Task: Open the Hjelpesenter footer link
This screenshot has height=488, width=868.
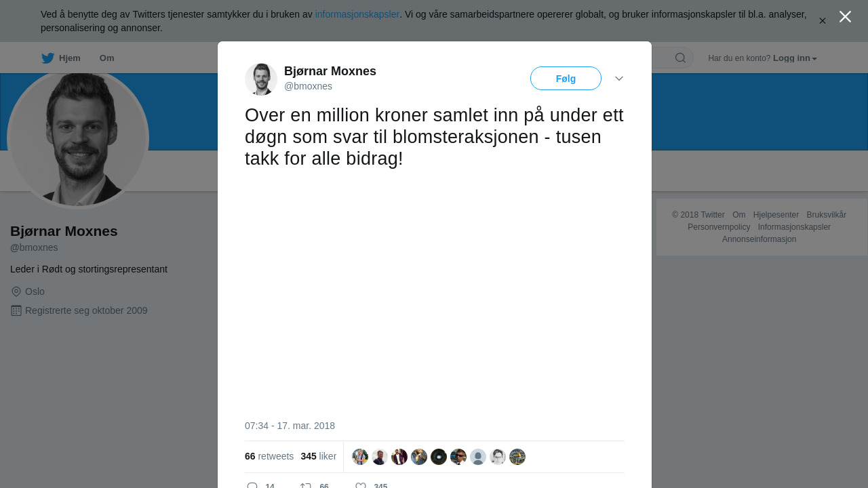Action: (x=776, y=215)
